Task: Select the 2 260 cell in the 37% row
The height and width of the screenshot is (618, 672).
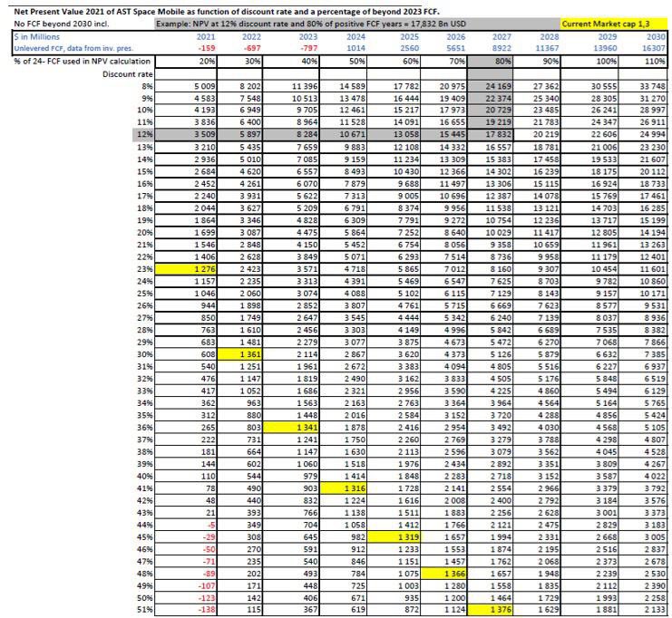Action: pos(394,439)
